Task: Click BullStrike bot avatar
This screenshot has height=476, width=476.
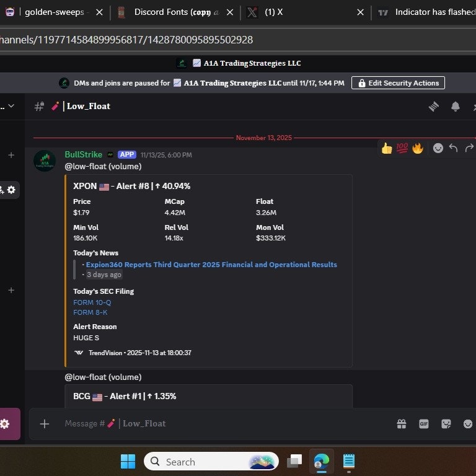Action: (45, 161)
